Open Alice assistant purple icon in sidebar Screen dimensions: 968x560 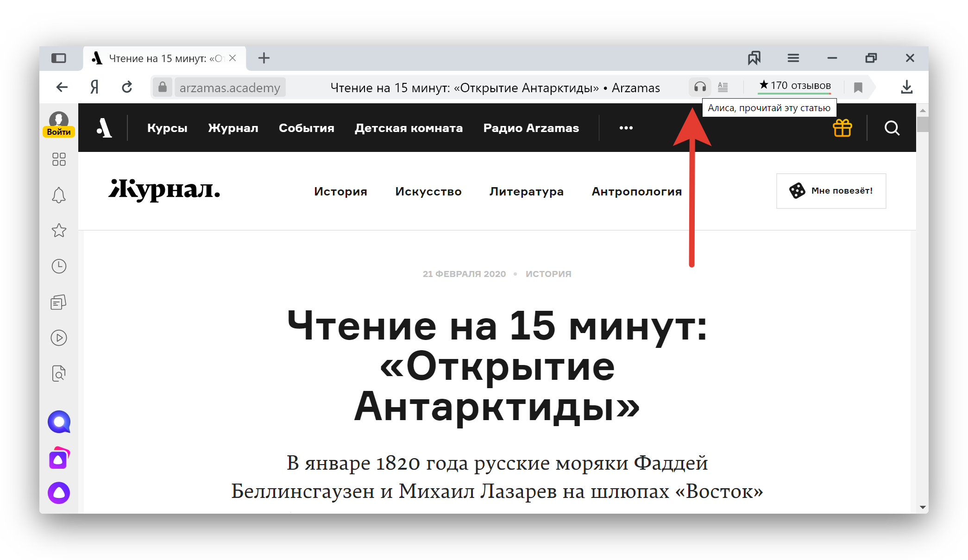(x=59, y=493)
